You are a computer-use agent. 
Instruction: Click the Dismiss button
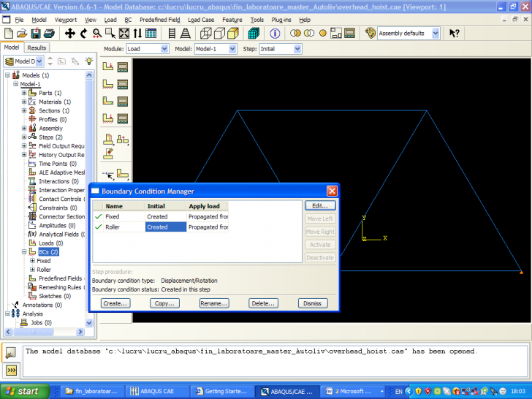(x=312, y=303)
